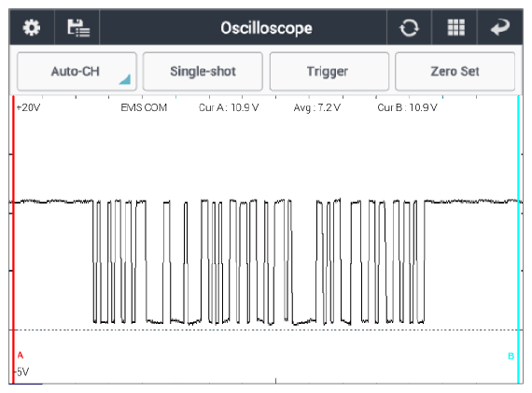Click the refresh circular arrows icon
The image size is (532, 393).
coord(409,28)
